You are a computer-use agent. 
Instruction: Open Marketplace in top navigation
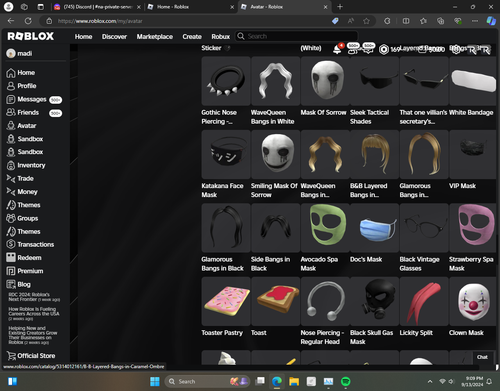[x=155, y=37]
